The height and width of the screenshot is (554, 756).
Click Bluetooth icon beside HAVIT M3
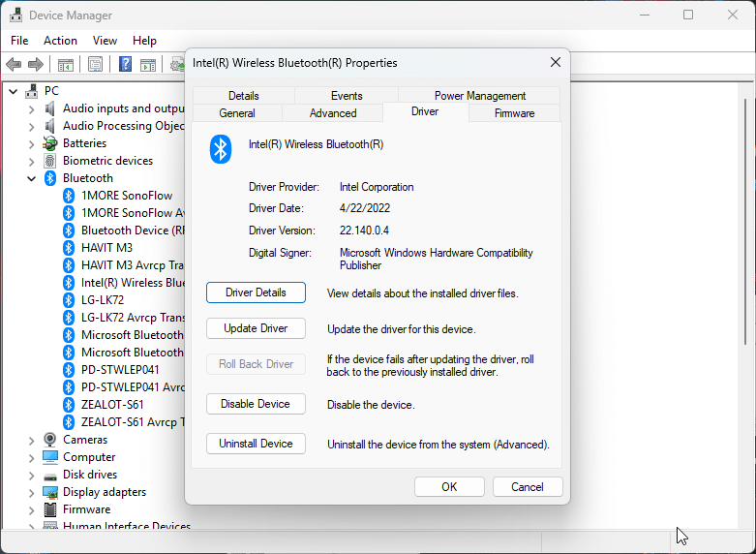point(69,248)
